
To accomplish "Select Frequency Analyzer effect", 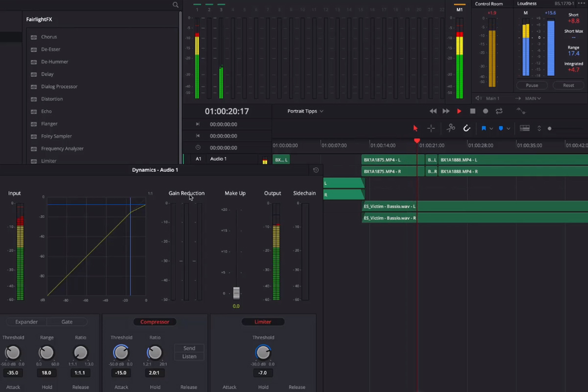I will pos(62,148).
